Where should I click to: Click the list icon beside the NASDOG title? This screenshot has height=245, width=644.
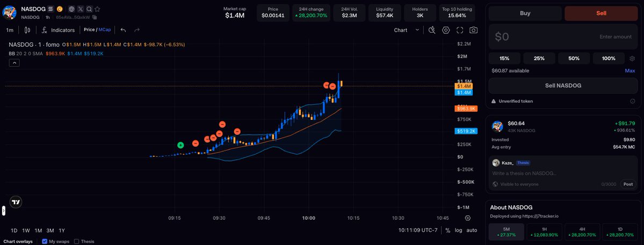pyautogui.click(x=50, y=9)
